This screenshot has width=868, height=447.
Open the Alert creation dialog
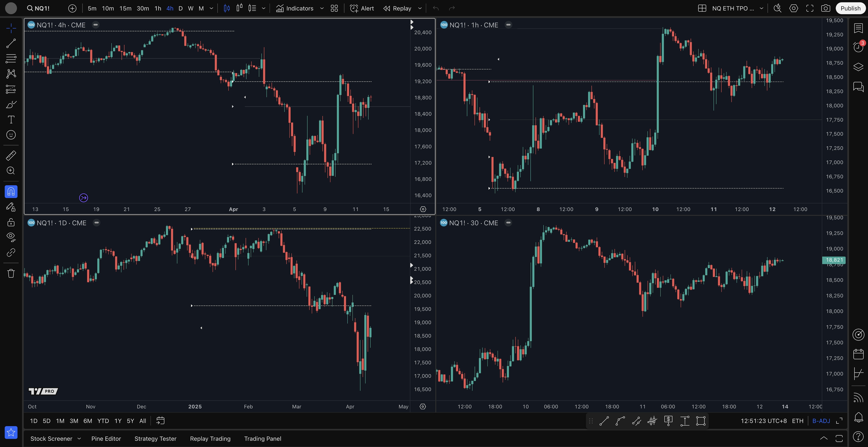point(362,8)
